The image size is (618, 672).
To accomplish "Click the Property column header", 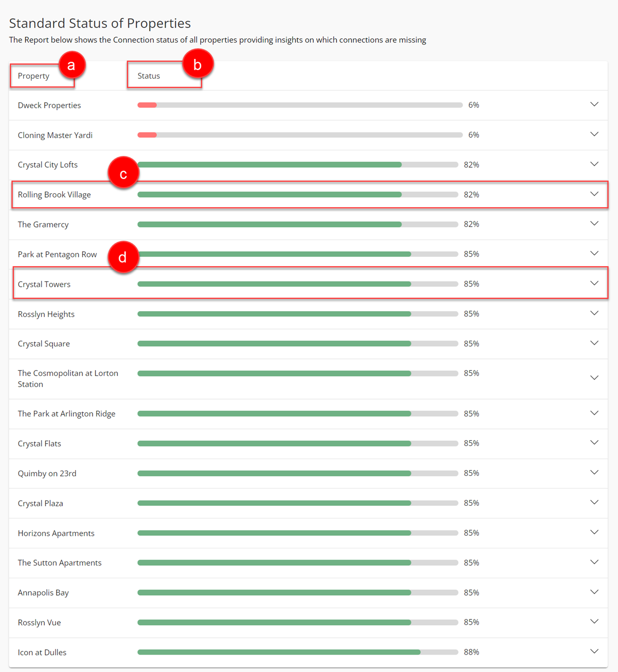I will coord(34,76).
